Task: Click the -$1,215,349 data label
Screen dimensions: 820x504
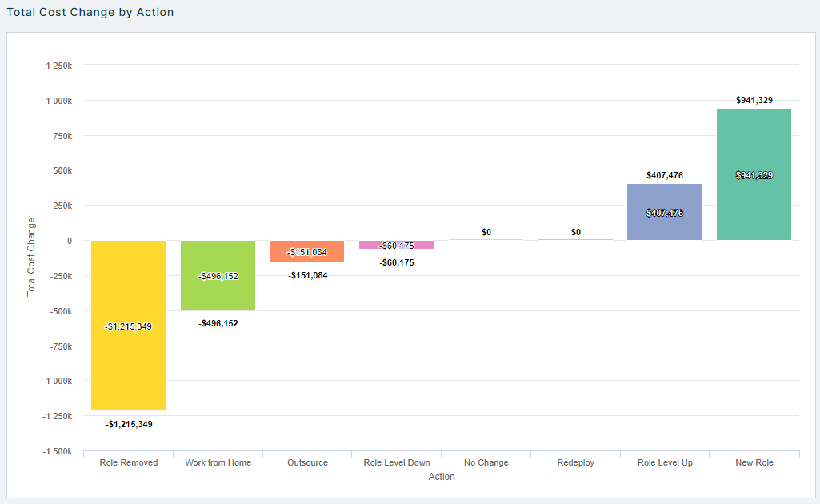Action: (x=128, y=425)
